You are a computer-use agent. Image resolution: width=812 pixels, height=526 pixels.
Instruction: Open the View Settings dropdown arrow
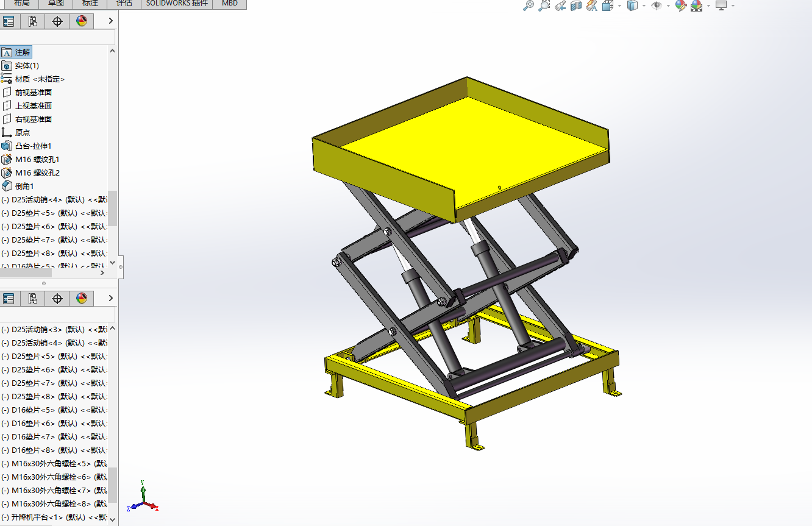pyautogui.click(x=733, y=6)
